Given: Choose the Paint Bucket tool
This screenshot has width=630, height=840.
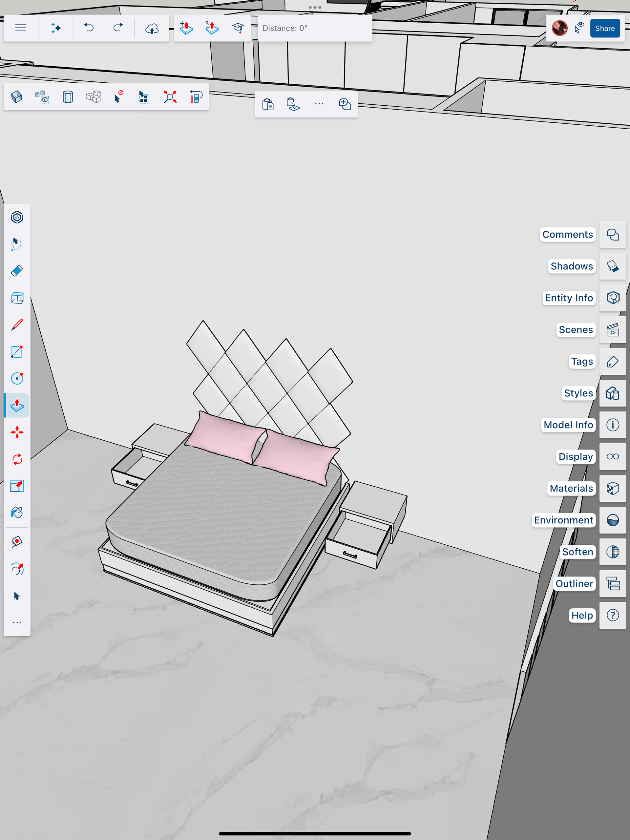Looking at the screenshot, I should (x=17, y=513).
